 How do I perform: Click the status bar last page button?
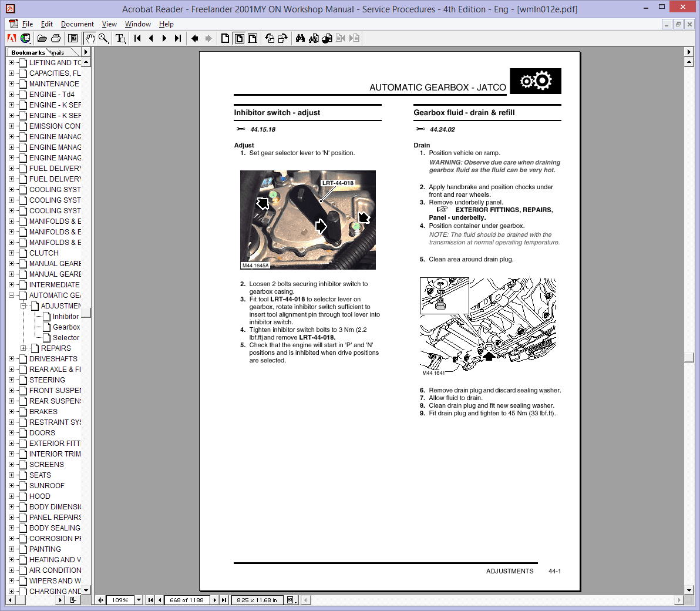(x=224, y=600)
